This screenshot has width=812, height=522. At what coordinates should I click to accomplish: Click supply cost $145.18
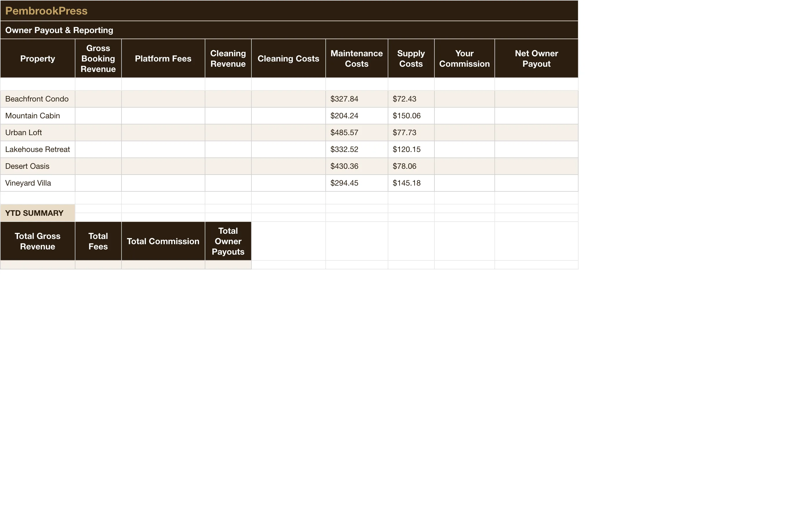tap(411, 183)
